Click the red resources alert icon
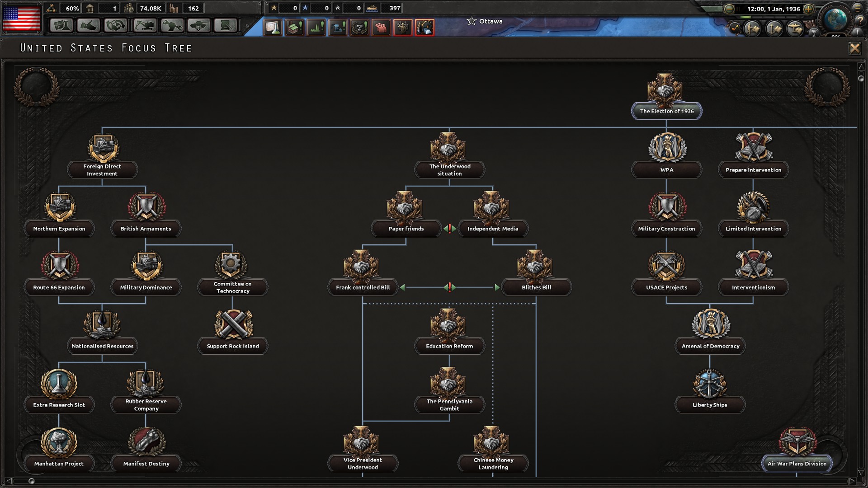 click(x=425, y=27)
